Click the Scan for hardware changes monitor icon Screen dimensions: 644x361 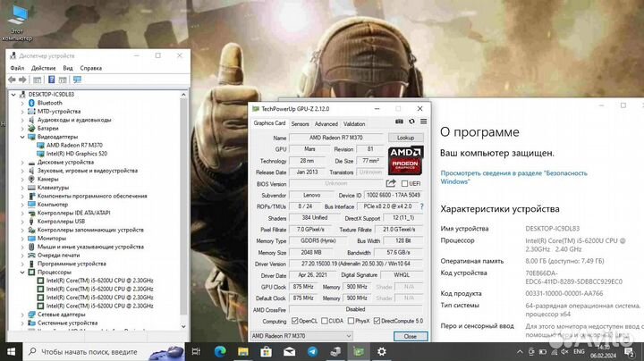[77, 80]
